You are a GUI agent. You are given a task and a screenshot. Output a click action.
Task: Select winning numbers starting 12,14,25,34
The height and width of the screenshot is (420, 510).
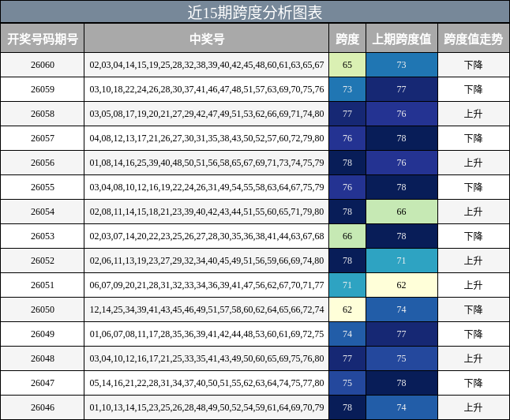pyautogui.click(x=207, y=309)
